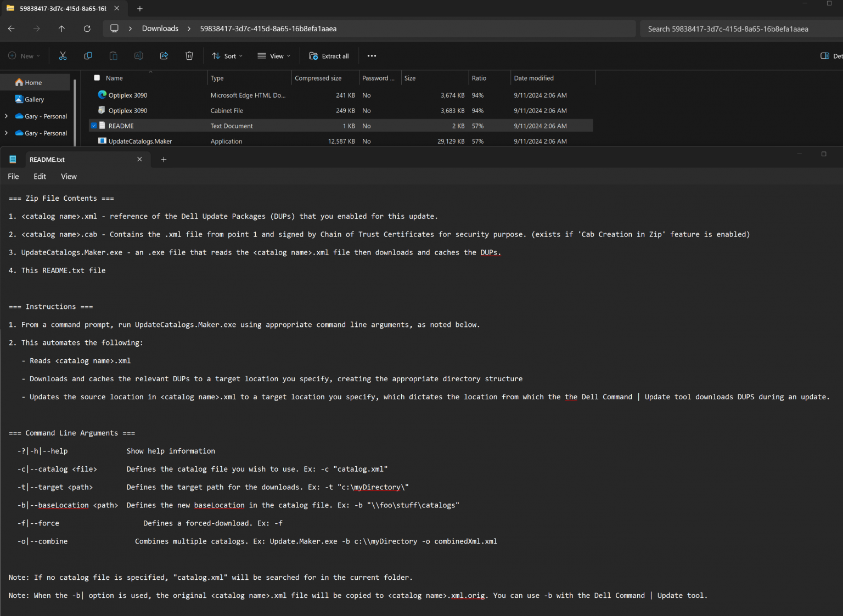
Task: Cut the selected README file
Action: tap(63, 55)
